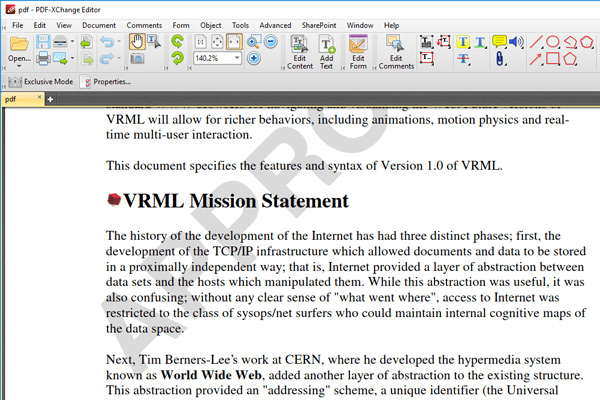Toggle Exclusive Mode
Screen dimensions: 600x400
(x=41, y=82)
